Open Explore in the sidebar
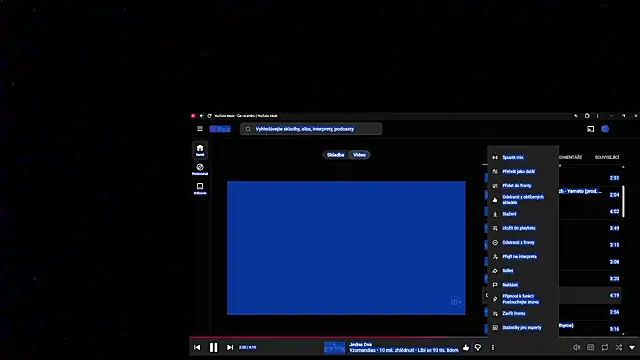Image resolution: width=640 pixels, height=360 pixels. tap(200, 169)
